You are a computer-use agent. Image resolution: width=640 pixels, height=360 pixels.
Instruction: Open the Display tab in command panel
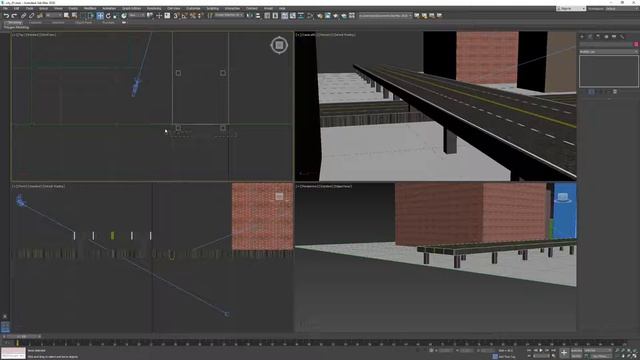(x=613, y=36)
